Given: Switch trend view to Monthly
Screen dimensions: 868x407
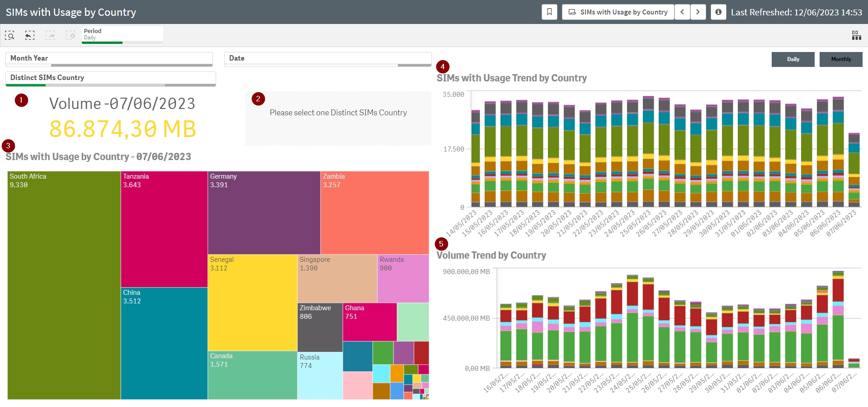Looking at the screenshot, I should coord(841,59).
